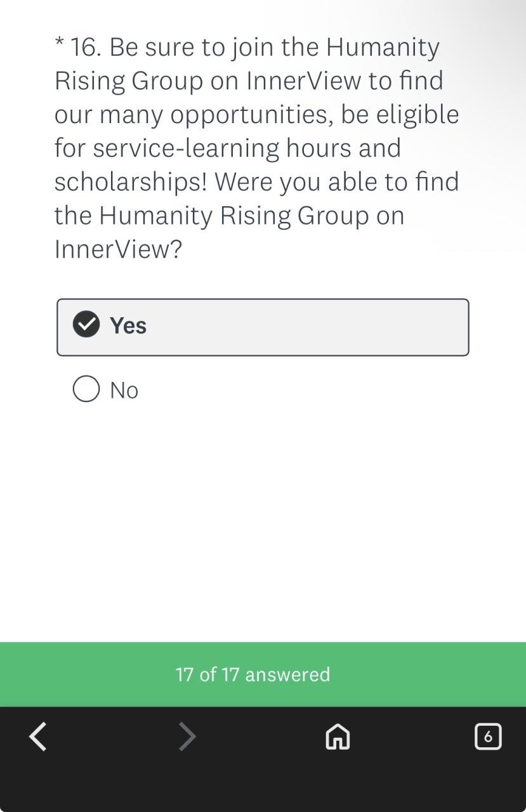
Task: Tap the No option label text
Action: point(124,390)
